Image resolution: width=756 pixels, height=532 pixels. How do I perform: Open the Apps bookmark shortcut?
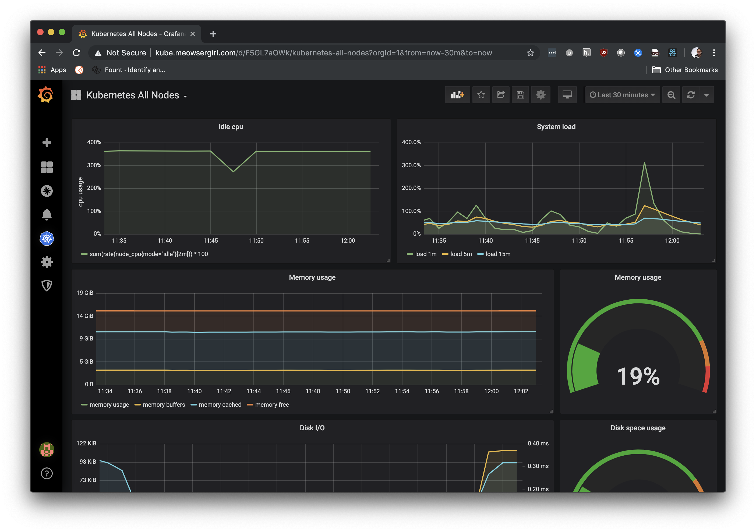(52, 70)
